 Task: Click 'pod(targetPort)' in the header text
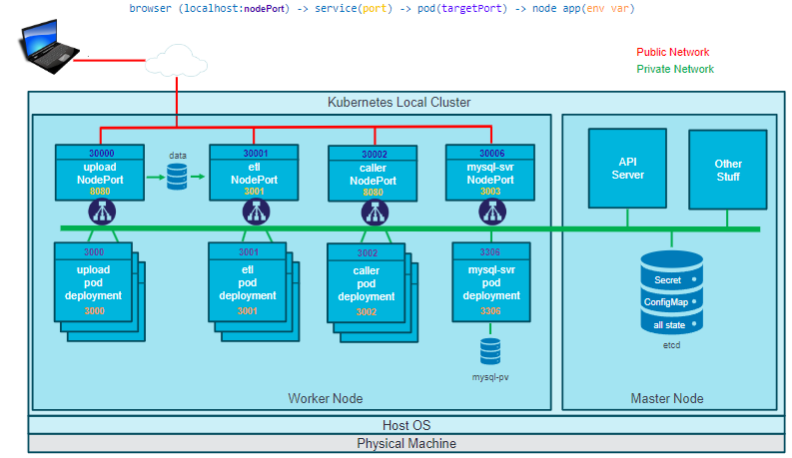462,9
